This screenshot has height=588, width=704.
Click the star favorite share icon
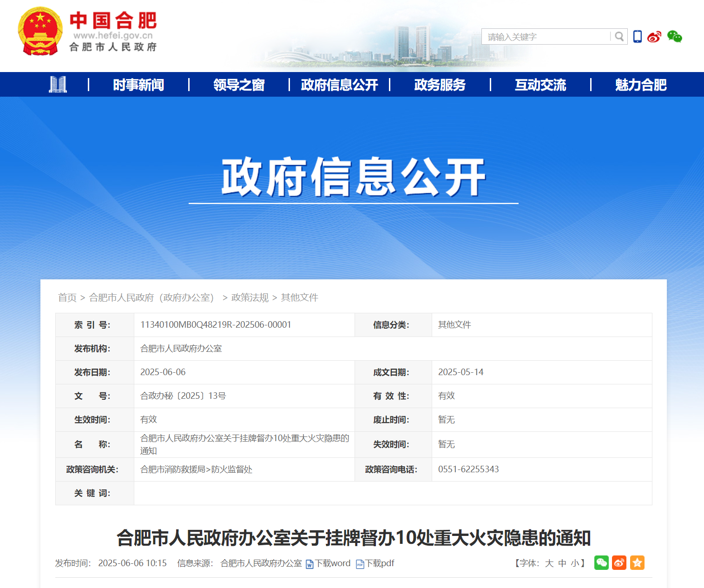pyautogui.click(x=637, y=563)
